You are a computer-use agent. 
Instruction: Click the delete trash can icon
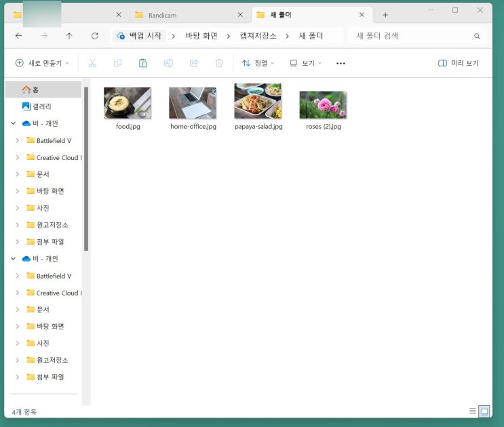[219, 63]
